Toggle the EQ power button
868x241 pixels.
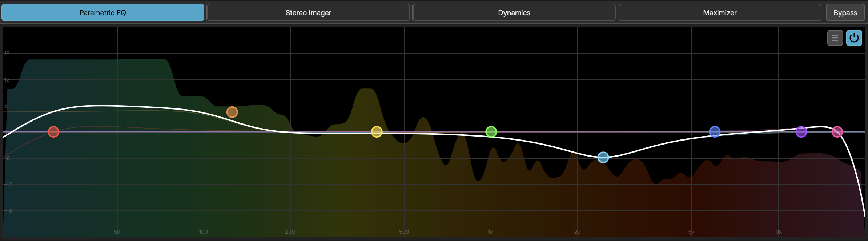coord(854,38)
